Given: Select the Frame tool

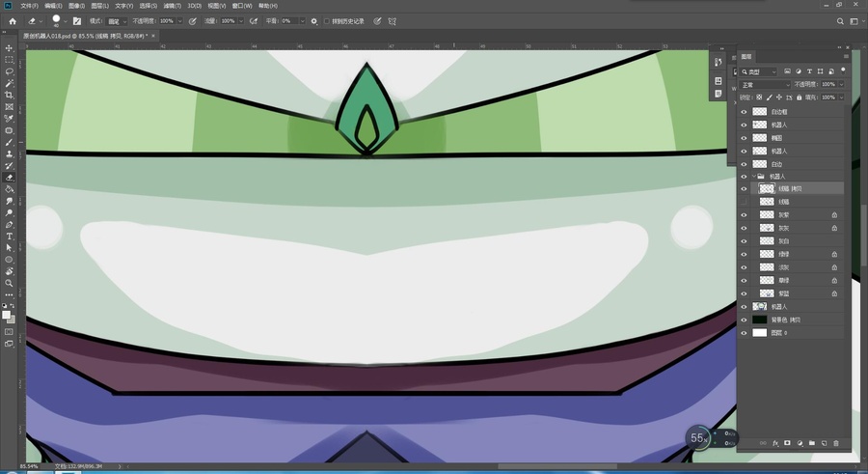Looking at the screenshot, I should [9, 106].
